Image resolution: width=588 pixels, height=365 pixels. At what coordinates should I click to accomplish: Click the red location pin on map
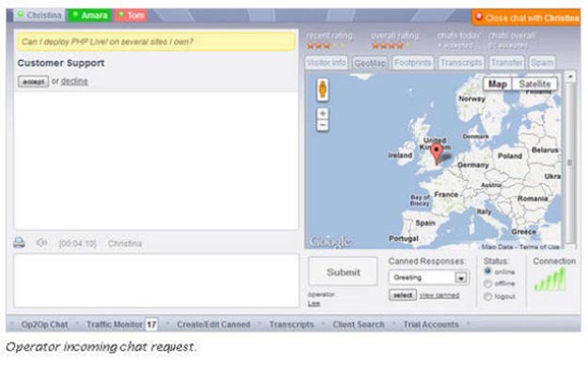(437, 153)
